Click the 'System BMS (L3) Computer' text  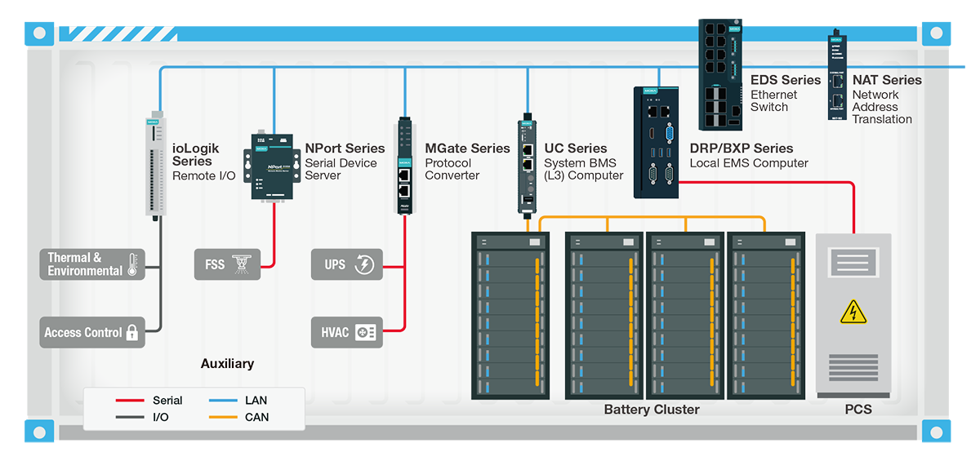click(x=584, y=169)
